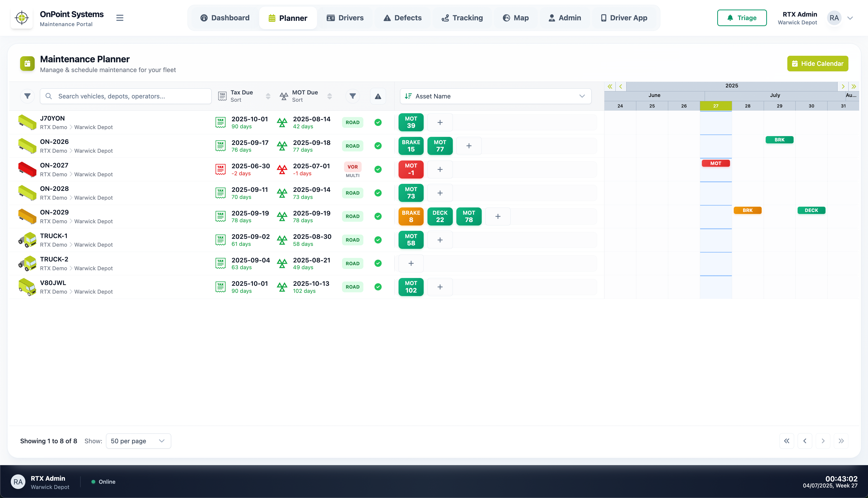Click the warning triangle column icon

(x=378, y=96)
